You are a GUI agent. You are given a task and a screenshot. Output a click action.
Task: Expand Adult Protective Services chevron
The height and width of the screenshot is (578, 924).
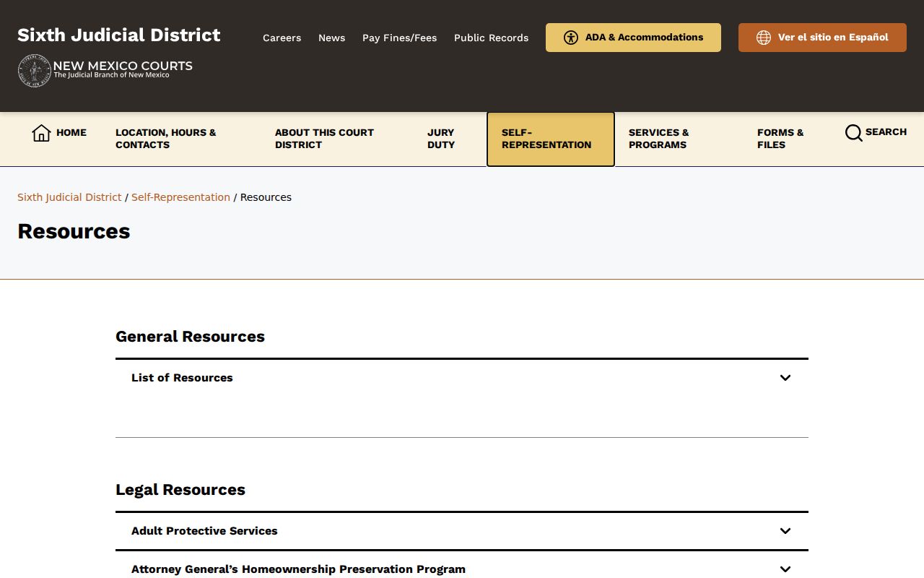[785, 531]
